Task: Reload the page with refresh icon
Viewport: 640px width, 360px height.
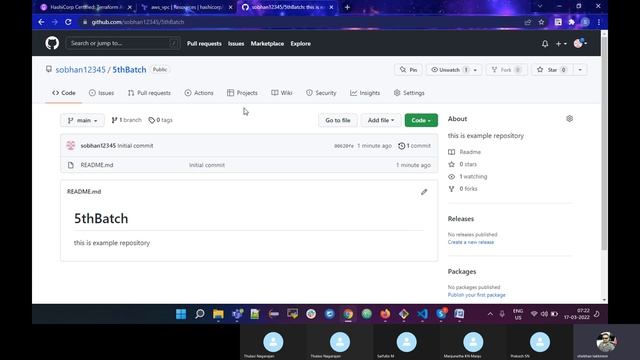Action: pos(68,22)
